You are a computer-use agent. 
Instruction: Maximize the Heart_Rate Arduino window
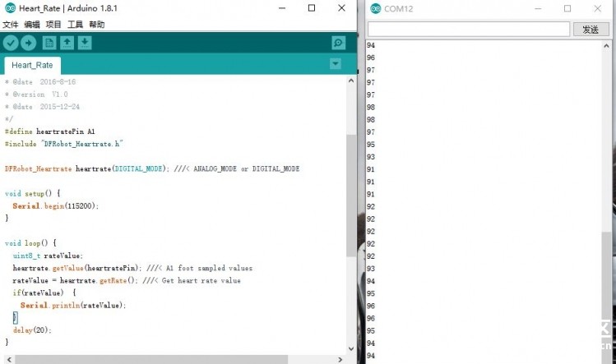pos(312,8)
